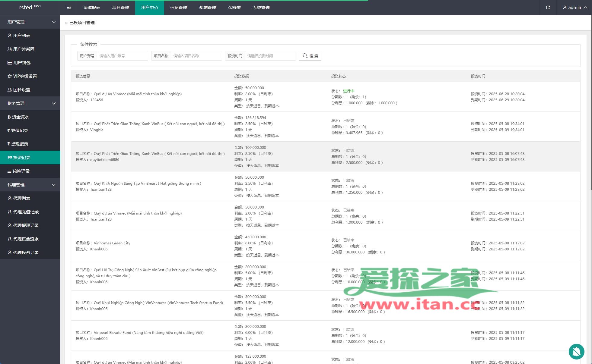This screenshot has height=364, width=592.
Task: Click the 已投项目管理 breadcrumb
Action: (82, 23)
